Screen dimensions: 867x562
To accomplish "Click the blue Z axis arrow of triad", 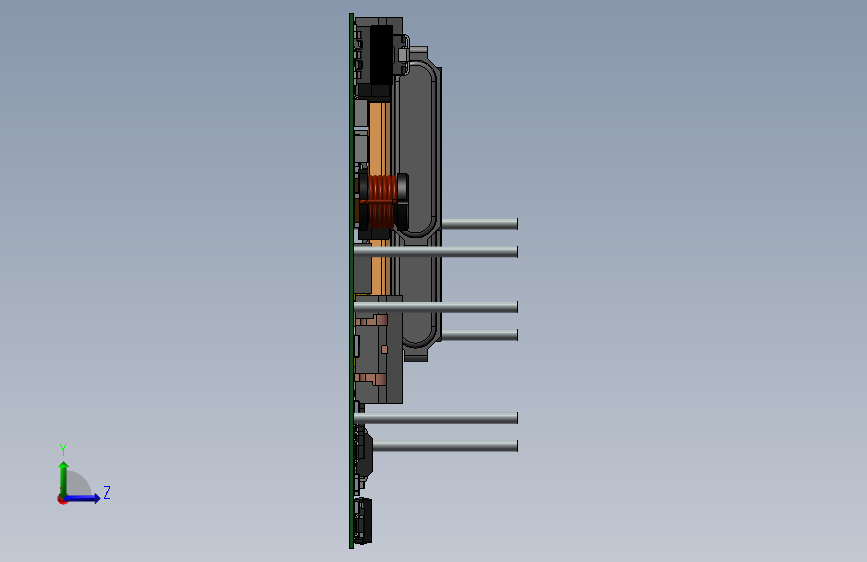I will (83, 498).
